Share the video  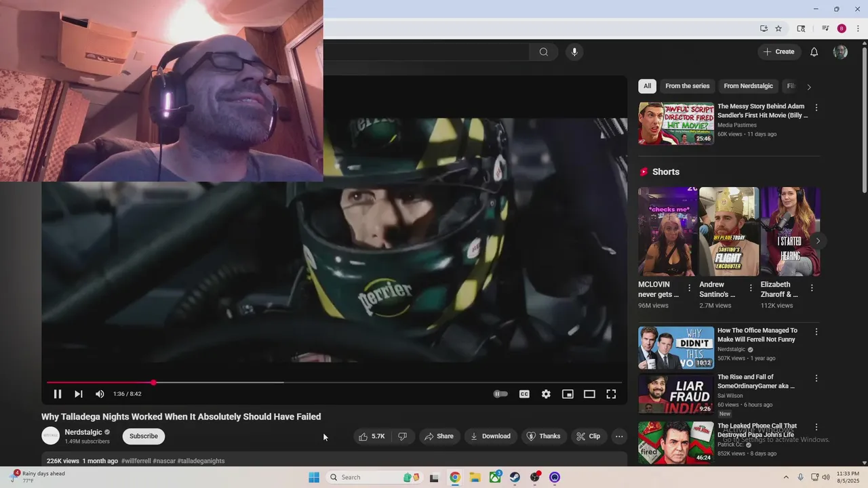(439, 436)
